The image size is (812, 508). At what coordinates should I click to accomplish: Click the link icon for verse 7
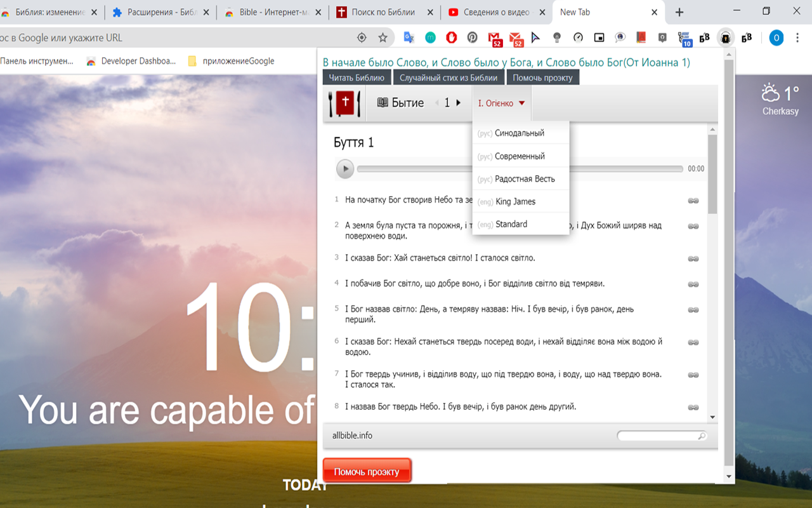pos(693,375)
